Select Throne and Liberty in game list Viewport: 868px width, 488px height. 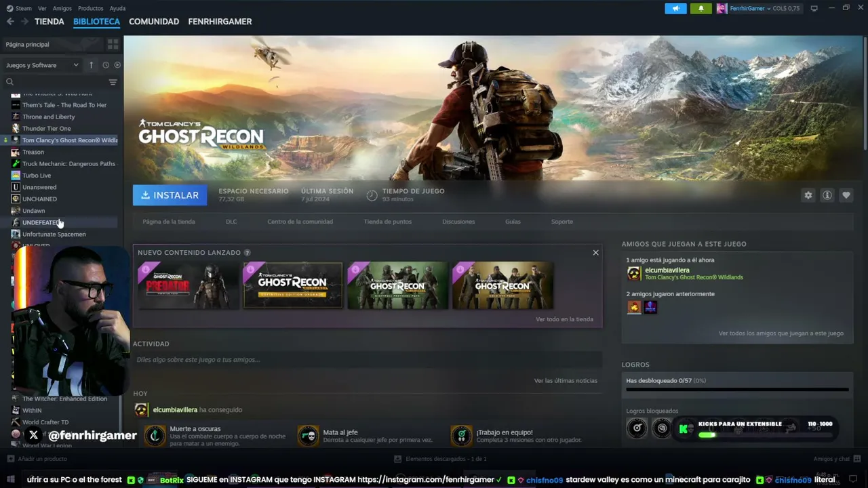tap(49, 117)
